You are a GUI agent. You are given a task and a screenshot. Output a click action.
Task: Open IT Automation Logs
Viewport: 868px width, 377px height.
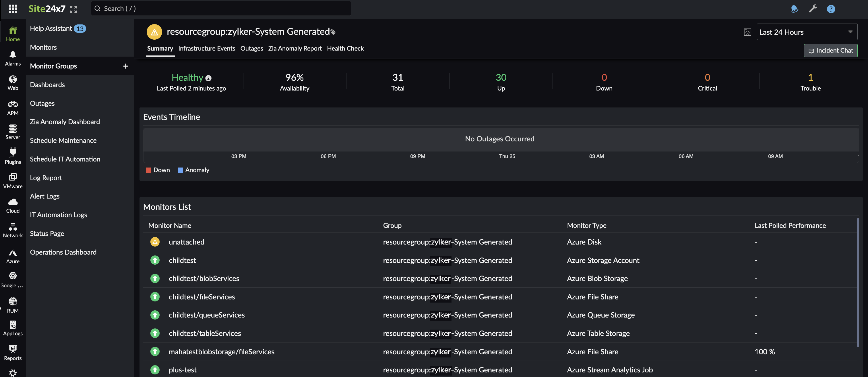(x=58, y=215)
